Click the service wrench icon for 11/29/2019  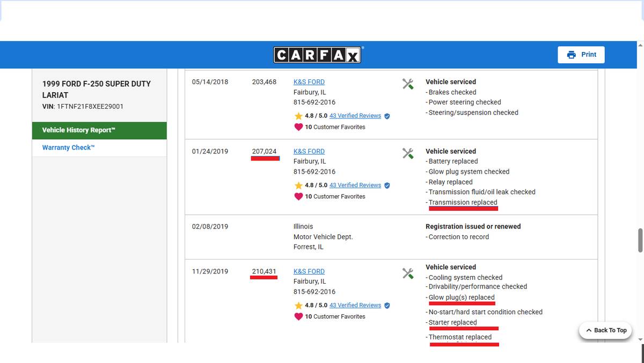click(408, 273)
